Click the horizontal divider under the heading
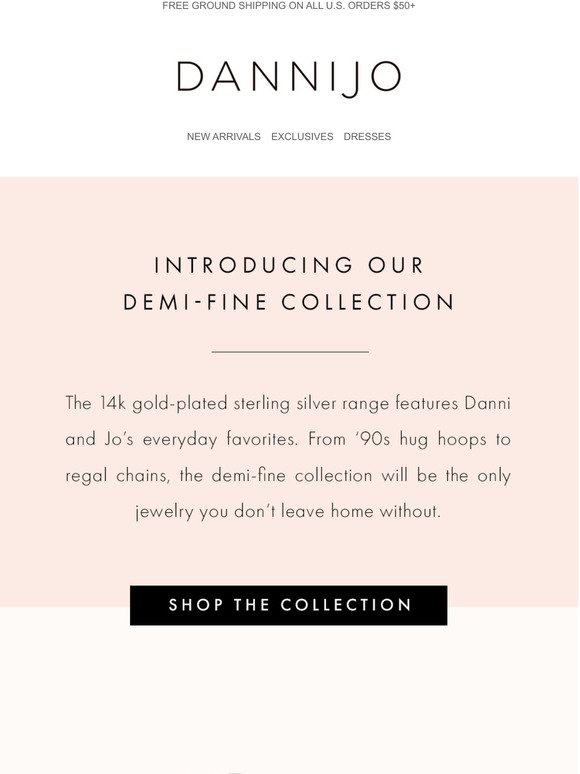This screenshot has height=774, width=580. (x=290, y=352)
